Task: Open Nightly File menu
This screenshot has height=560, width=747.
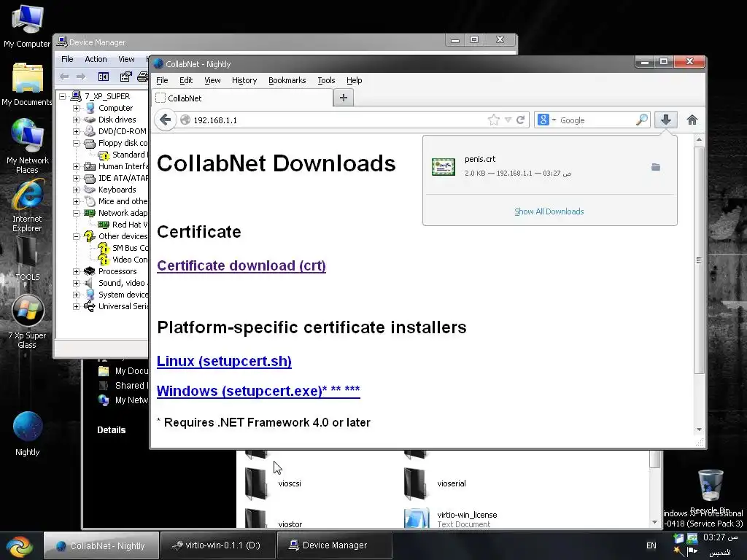Action: [162, 80]
